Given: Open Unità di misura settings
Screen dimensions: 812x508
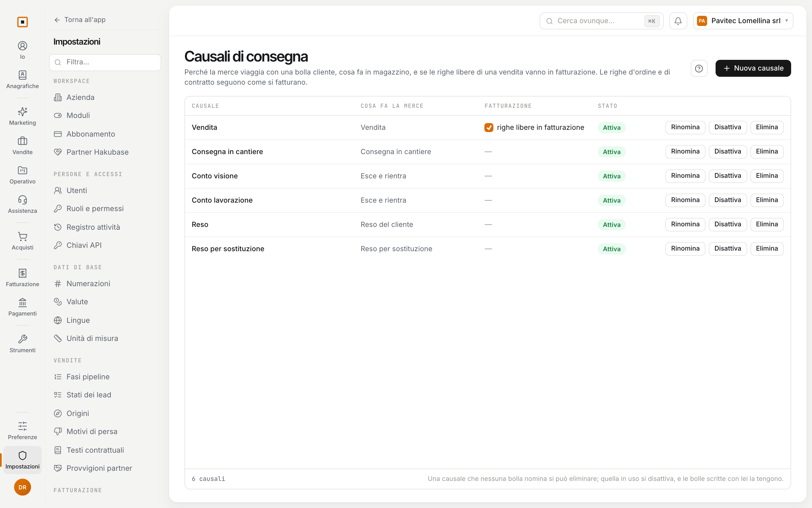Looking at the screenshot, I should 105,338.
